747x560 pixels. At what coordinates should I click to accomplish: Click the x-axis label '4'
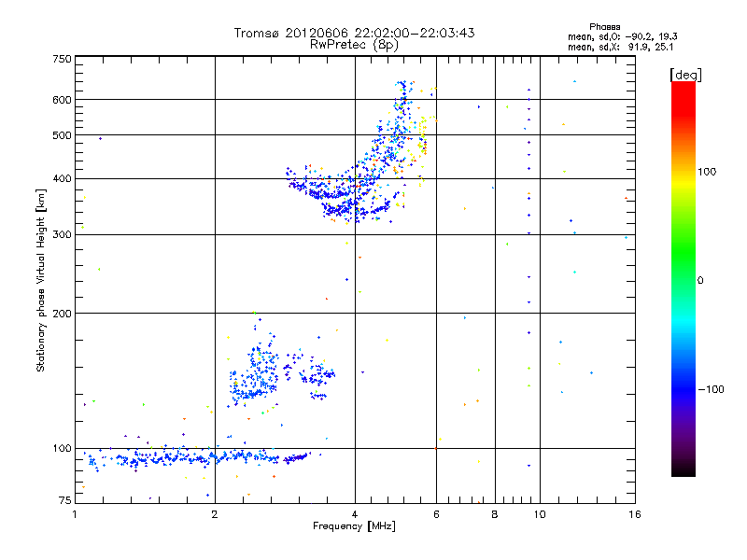355,514
